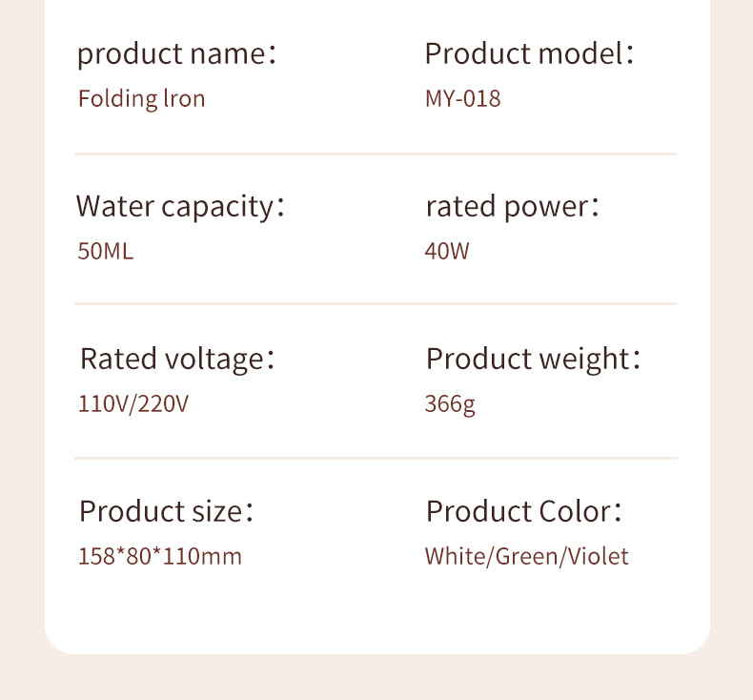Image resolution: width=753 pixels, height=700 pixels.
Task: Select the 158*80*110mm dimensions text
Action: [160, 556]
